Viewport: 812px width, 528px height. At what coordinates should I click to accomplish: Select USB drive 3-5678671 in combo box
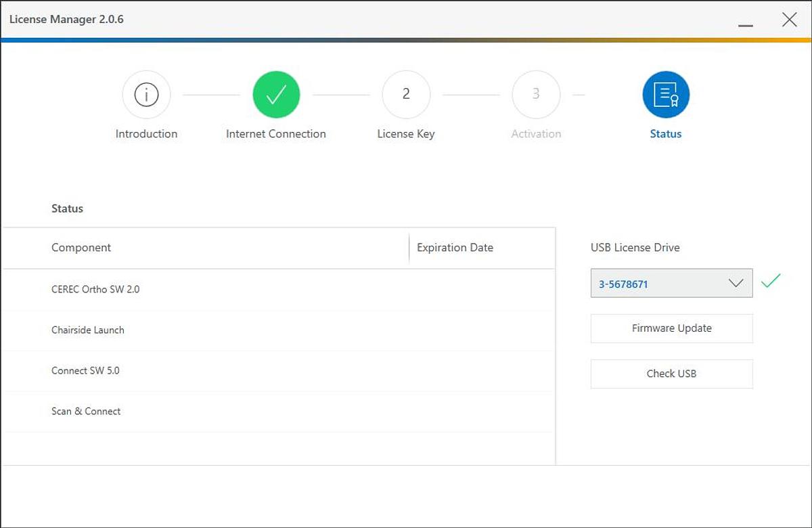coord(671,283)
